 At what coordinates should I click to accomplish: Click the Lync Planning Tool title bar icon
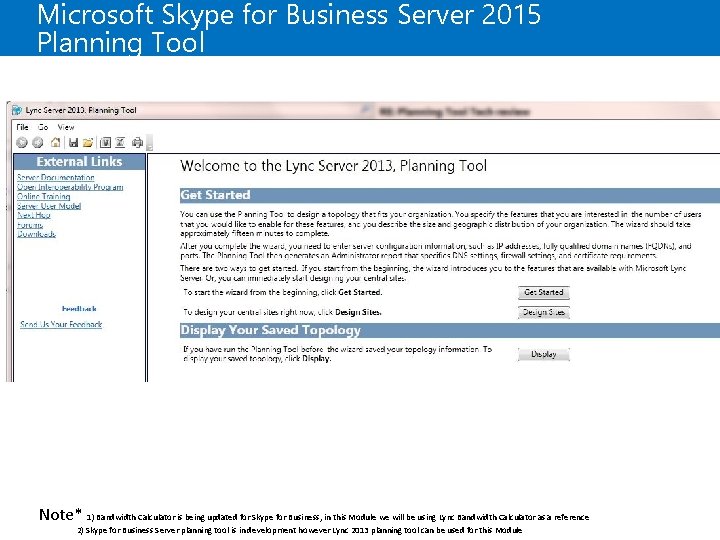click(17, 110)
